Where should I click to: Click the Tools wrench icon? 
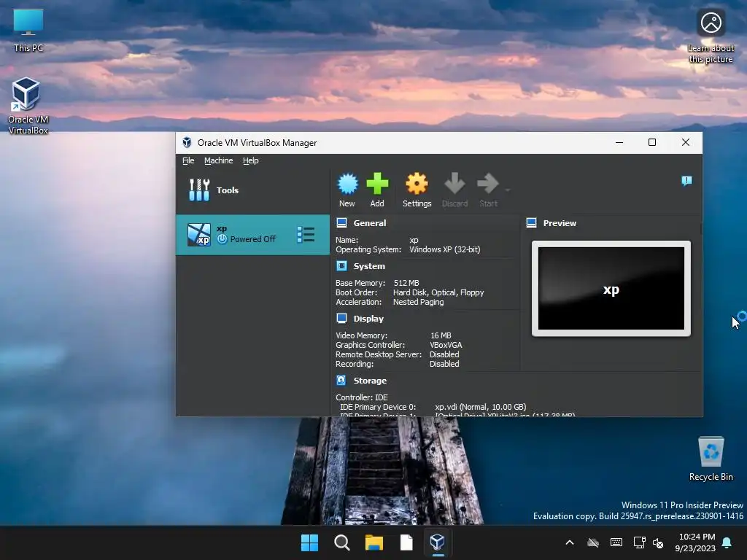[x=199, y=190]
